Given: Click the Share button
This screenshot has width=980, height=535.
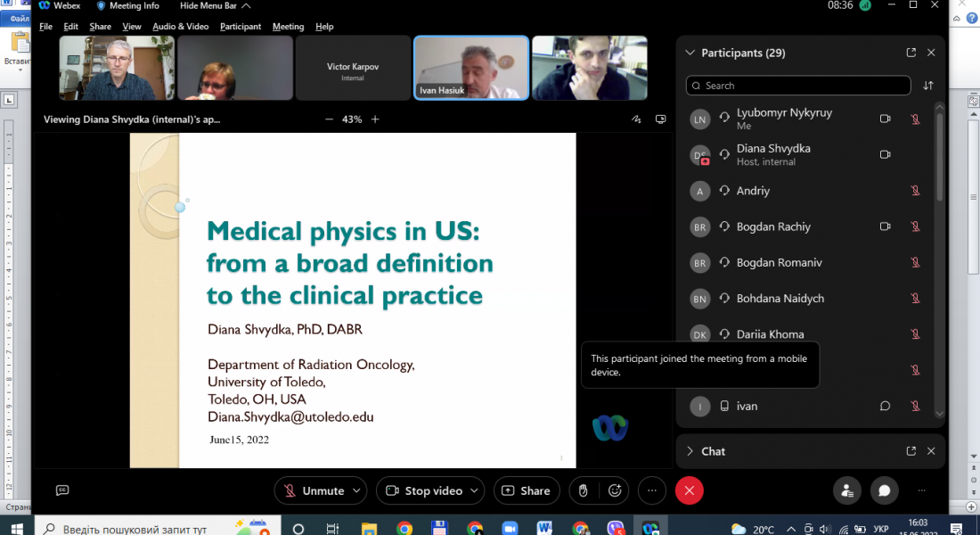Looking at the screenshot, I should tap(526, 490).
